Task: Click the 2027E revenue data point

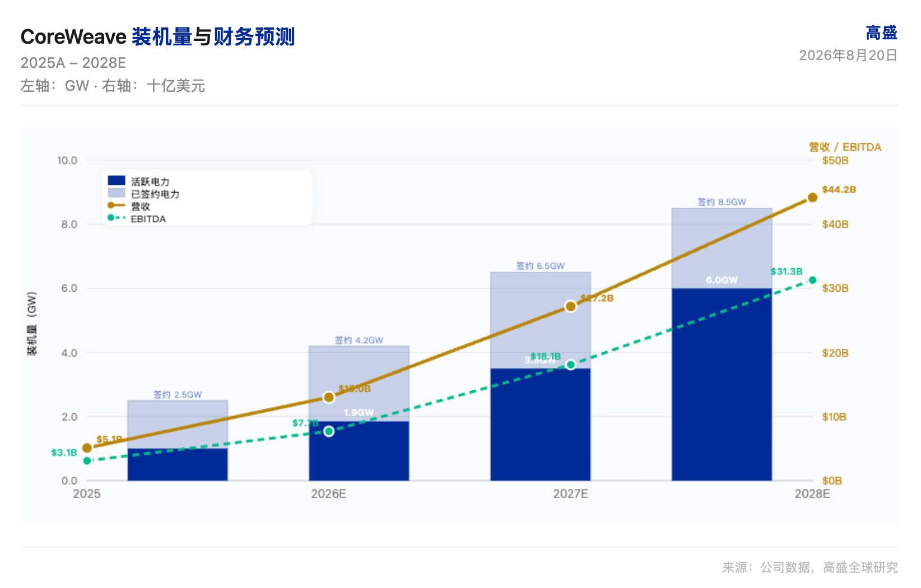Action: tap(571, 306)
